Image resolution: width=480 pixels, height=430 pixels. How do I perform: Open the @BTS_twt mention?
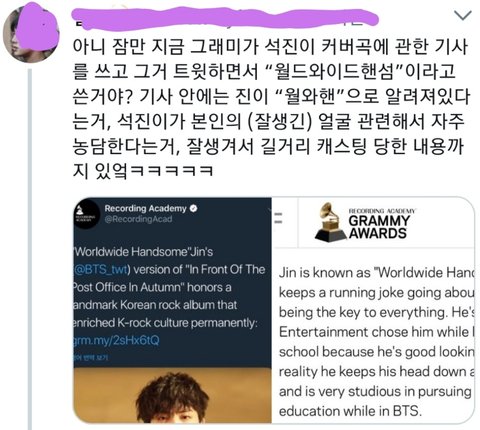point(101,269)
